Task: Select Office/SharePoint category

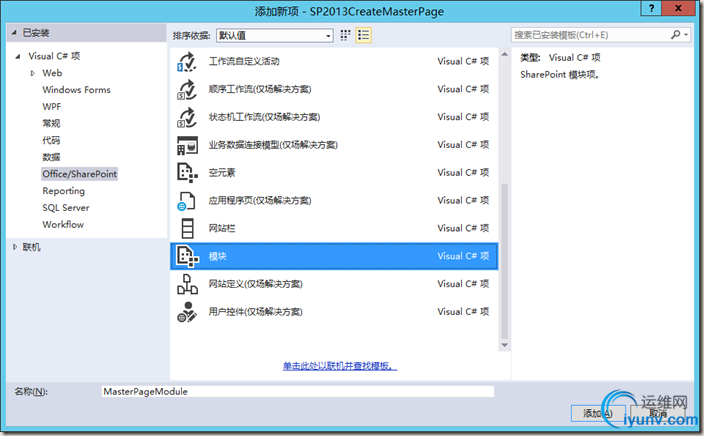Action: (79, 174)
